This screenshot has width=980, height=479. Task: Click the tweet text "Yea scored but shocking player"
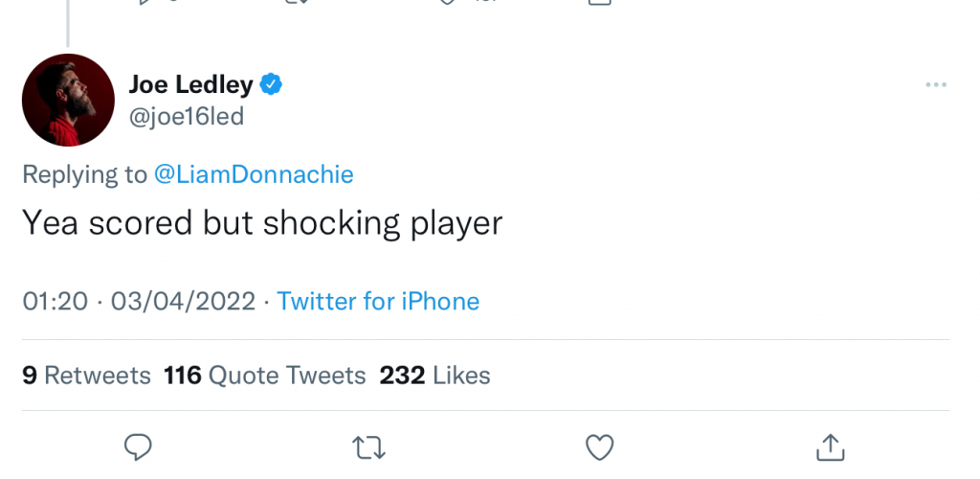point(261,223)
